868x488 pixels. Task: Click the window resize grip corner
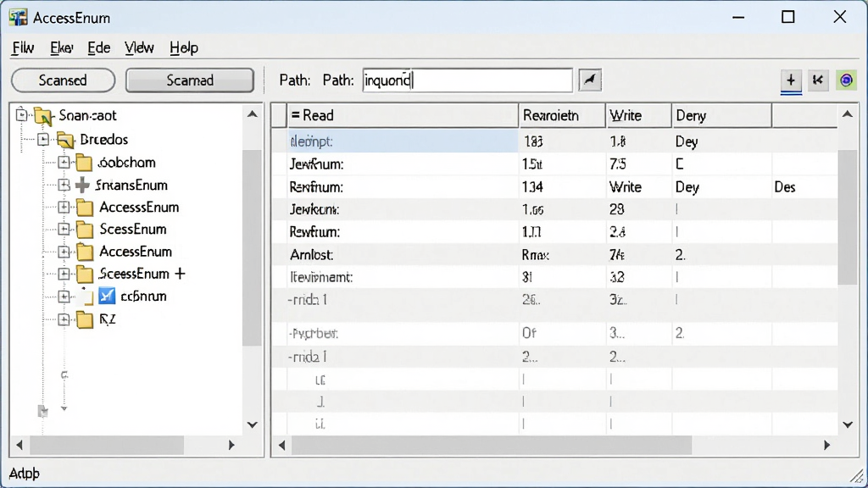[858, 476]
